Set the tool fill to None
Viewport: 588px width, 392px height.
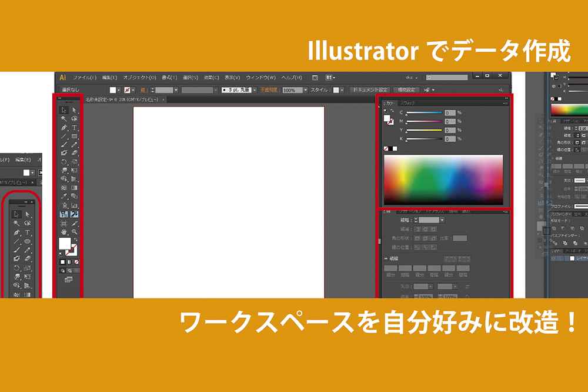point(76,262)
